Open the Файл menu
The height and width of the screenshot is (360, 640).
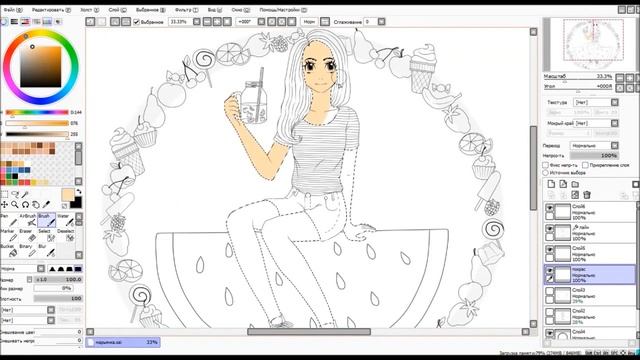coord(13,9)
